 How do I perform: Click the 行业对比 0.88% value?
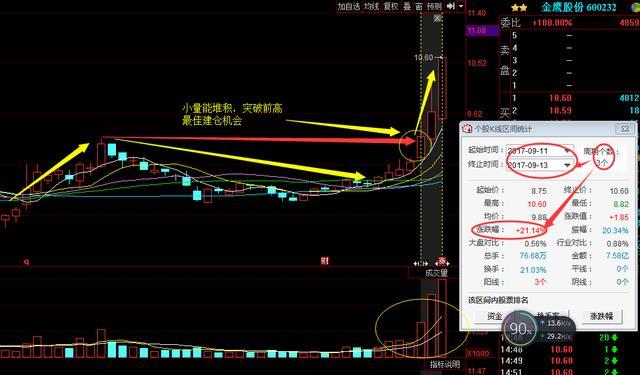(x=618, y=244)
